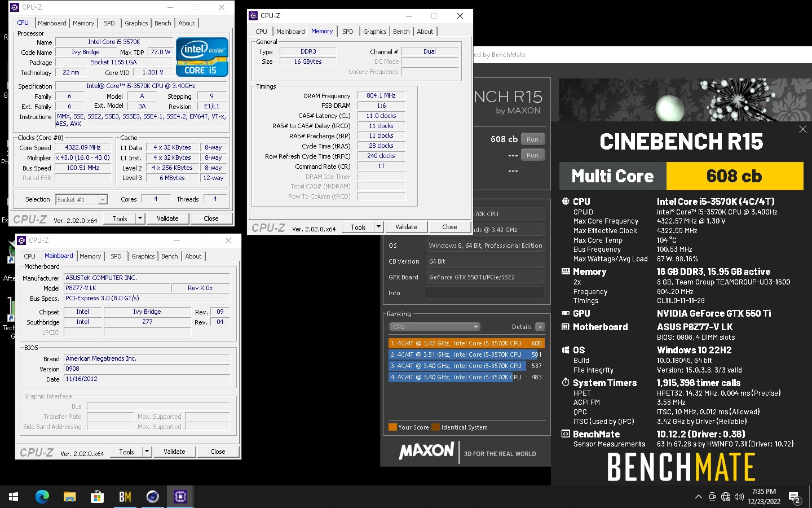The width and height of the screenshot is (812, 508).
Task: Click Core Speed value 4322.09 MHz
Action: (83, 147)
